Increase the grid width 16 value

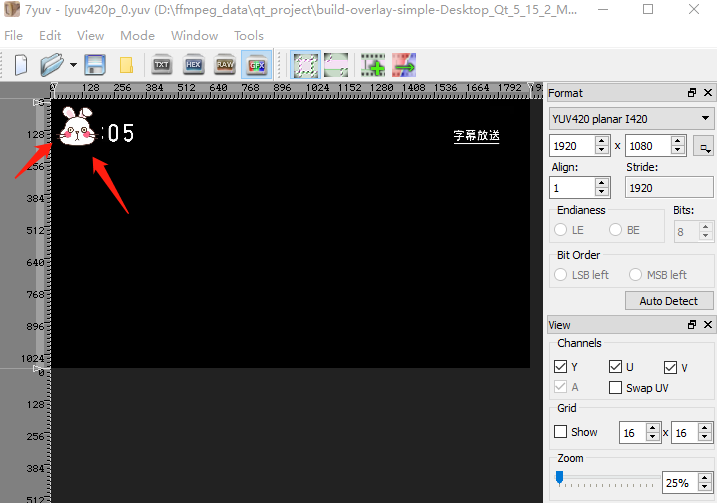pyautogui.click(x=653, y=428)
